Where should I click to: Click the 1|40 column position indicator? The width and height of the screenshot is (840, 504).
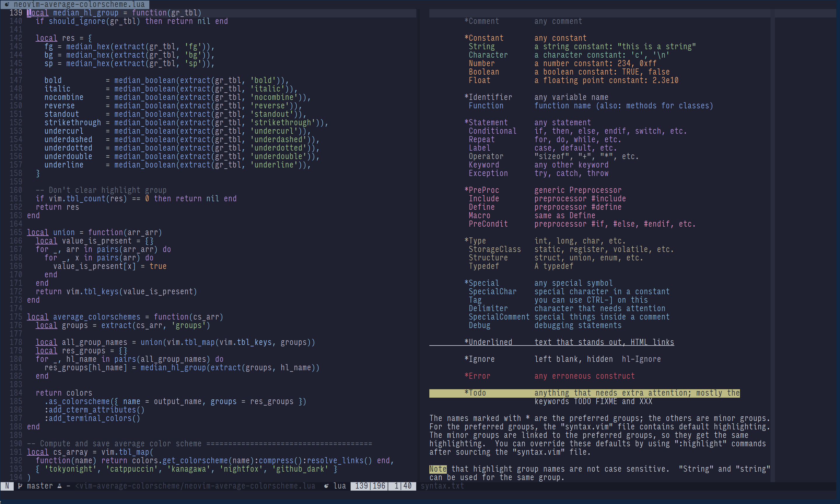click(402, 486)
